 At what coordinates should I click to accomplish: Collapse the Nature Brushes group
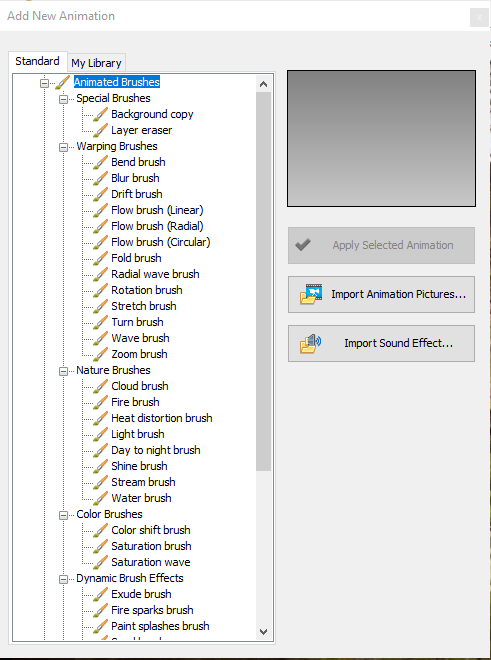click(x=63, y=371)
